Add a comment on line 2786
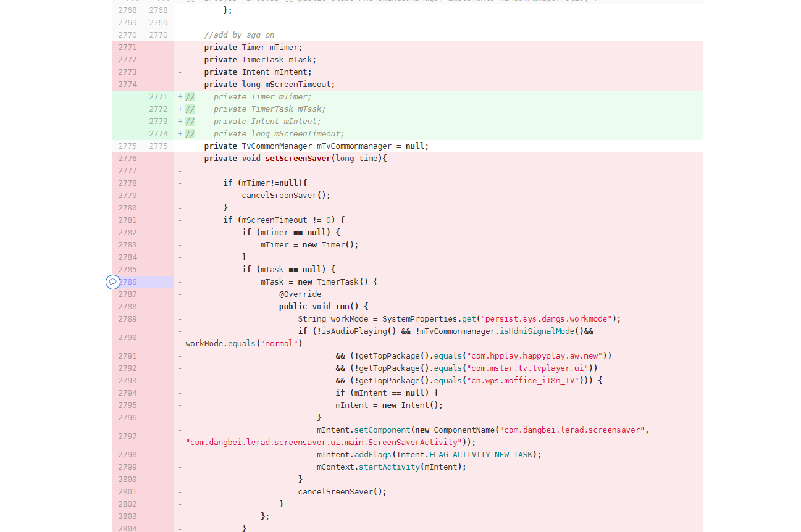 [x=112, y=282]
